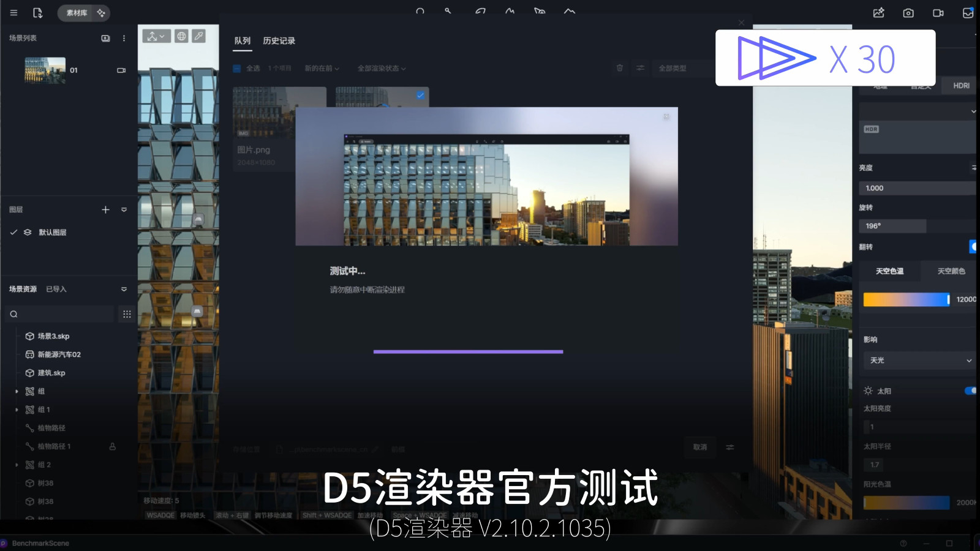
Task: Collapse the 图层 panel
Action: pos(124,209)
